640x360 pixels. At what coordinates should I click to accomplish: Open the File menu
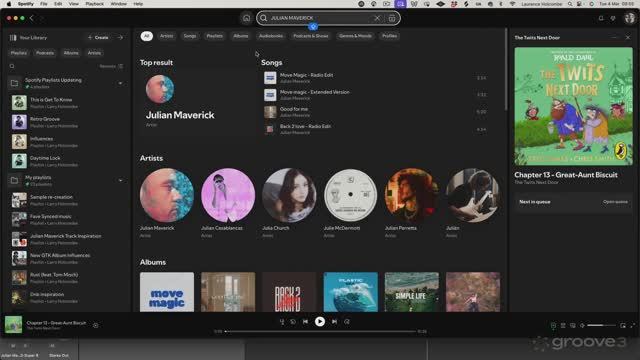tap(44, 4)
